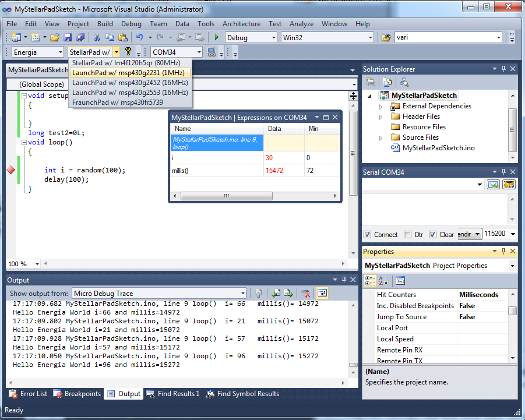
Task: Open the Debug configuration dropdown
Action: pos(273,37)
